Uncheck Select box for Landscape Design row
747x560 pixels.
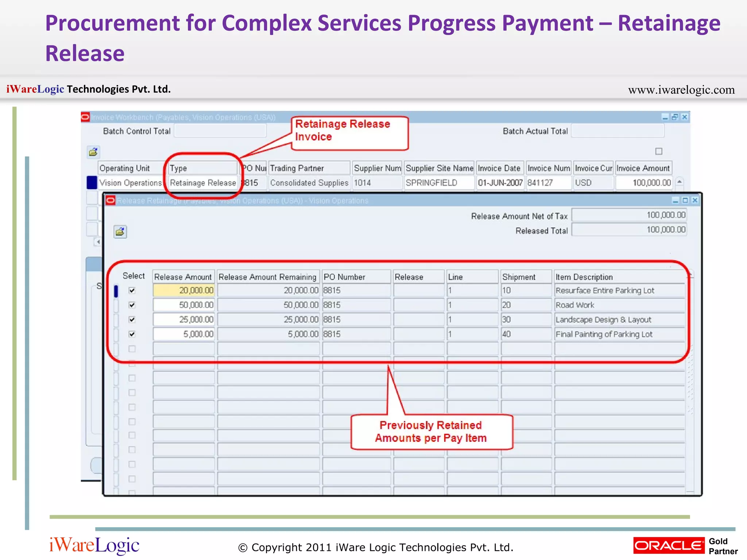point(132,320)
